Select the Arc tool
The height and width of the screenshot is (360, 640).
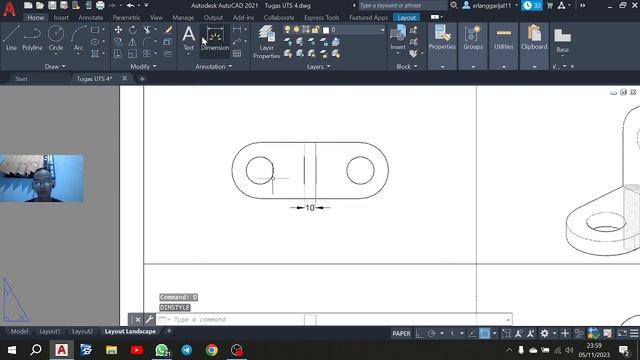(x=78, y=38)
